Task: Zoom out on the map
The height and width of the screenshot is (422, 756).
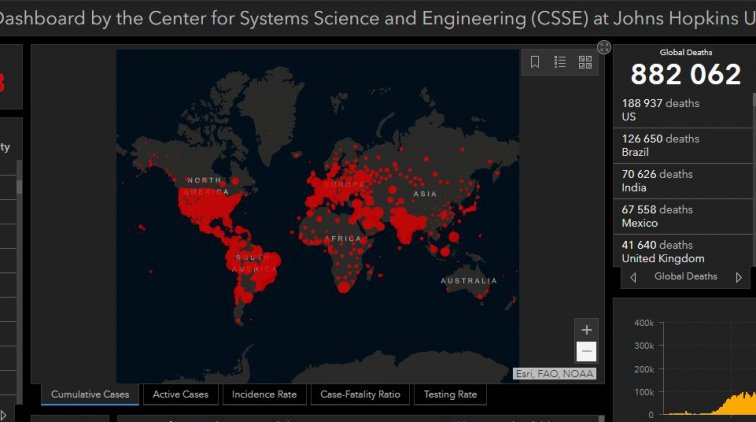Action: pyautogui.click(x=587, y=351)
